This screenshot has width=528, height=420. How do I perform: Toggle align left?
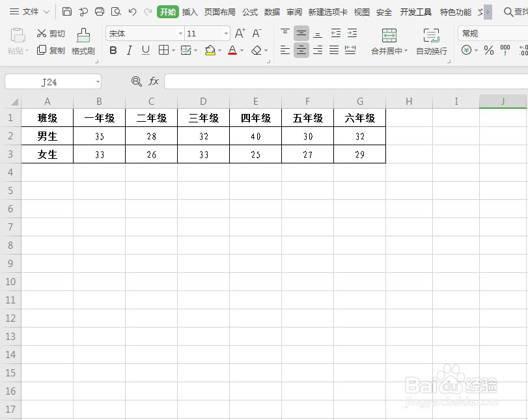[x=285, y=50]
